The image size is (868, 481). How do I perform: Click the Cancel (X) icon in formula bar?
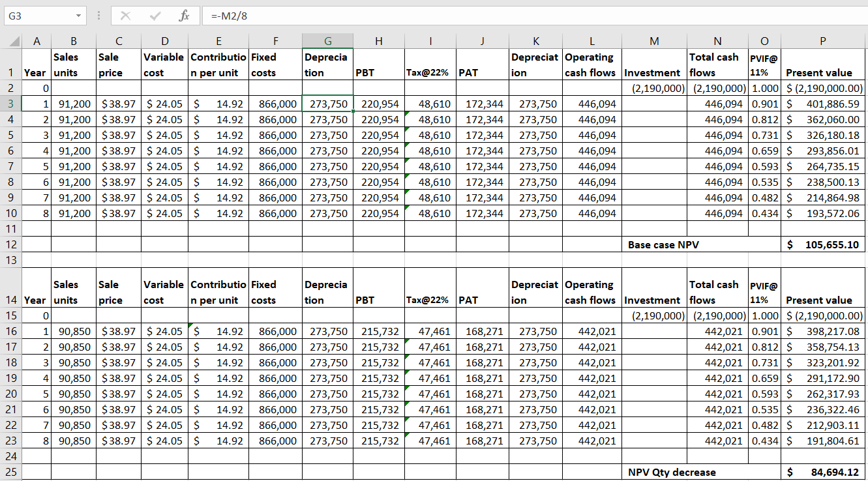click(127, 15)
